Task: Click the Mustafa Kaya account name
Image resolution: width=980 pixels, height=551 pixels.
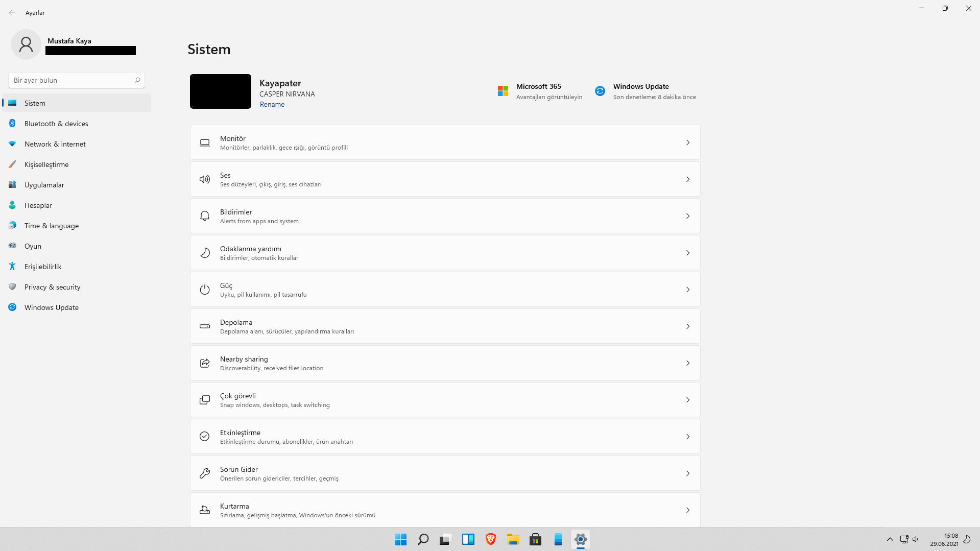Action: 69,41
